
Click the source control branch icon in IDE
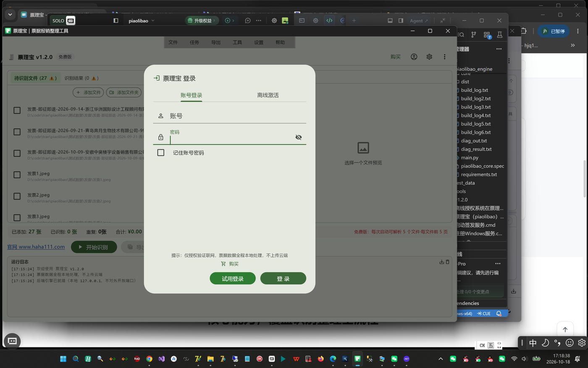[474, 35]
